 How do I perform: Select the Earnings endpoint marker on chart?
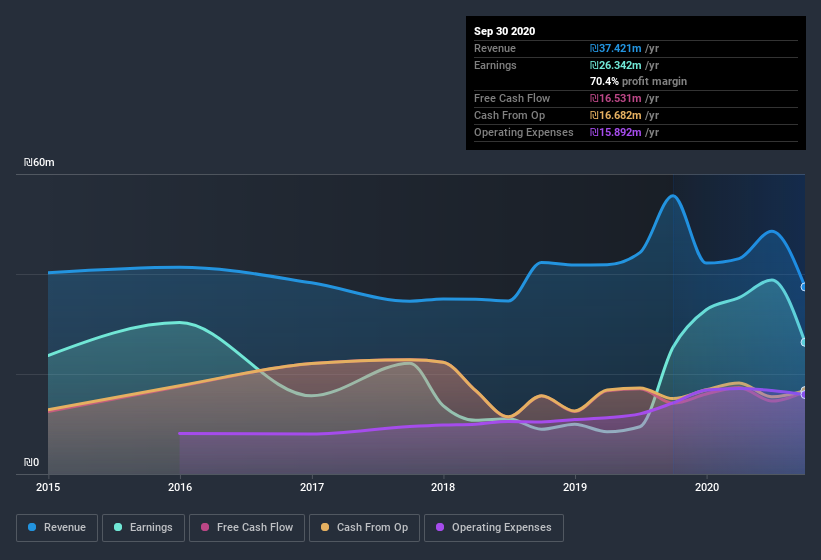tap(804, 342)
